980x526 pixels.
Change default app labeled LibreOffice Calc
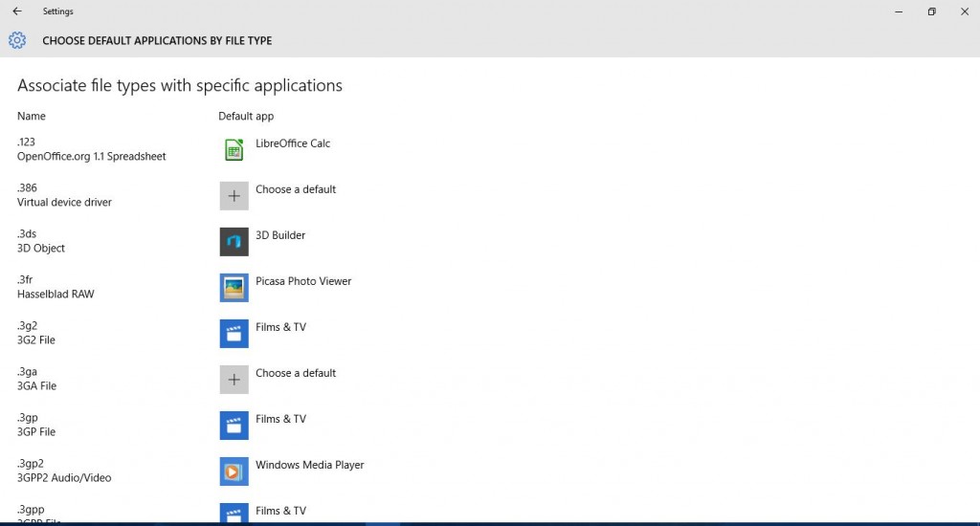293,143
